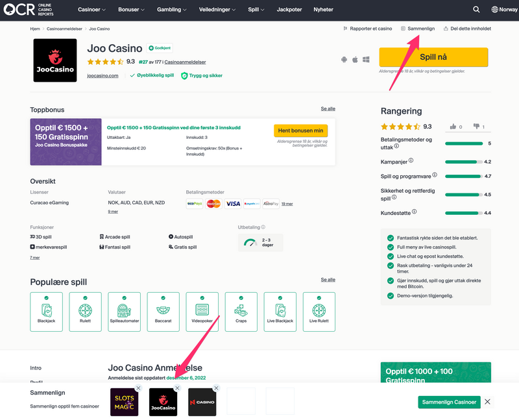
Task: Go to Casinoanmeldelser breadcrumb
Action: pyautogui.click(x=64, y=29)
